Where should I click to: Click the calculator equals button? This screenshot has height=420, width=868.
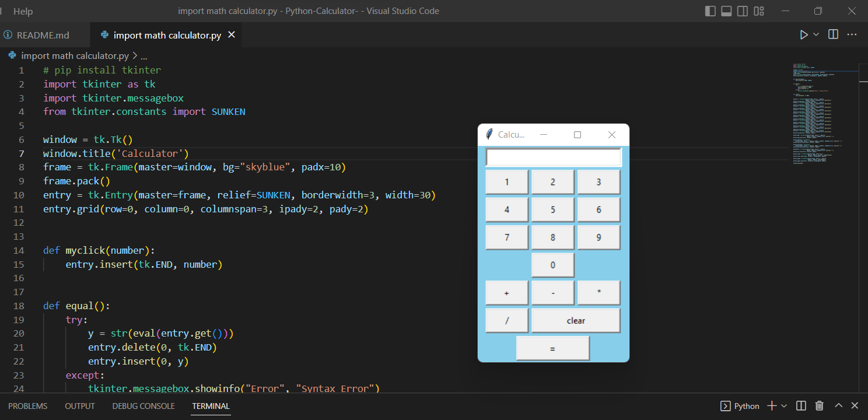(x=553, y=348)
